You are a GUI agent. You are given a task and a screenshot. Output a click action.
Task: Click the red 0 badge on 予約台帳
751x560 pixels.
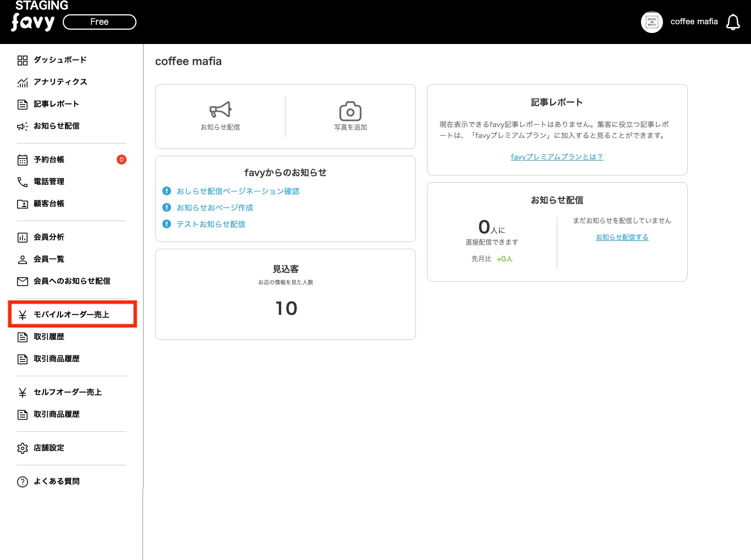click(122, 160)
